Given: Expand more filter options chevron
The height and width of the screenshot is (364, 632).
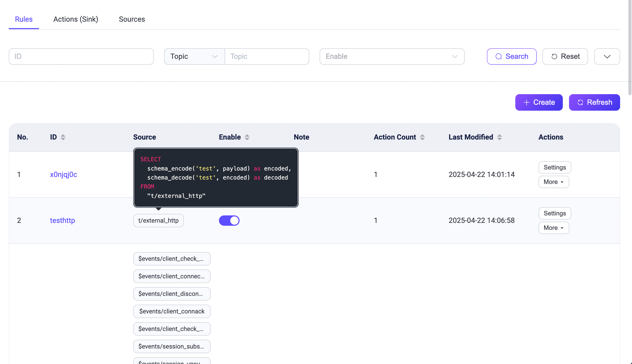Looking at the screenshot, I should (x=607, y=56).
